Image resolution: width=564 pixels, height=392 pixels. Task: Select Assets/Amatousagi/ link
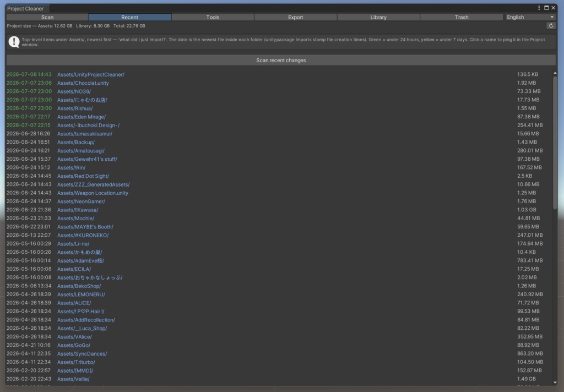80,151
